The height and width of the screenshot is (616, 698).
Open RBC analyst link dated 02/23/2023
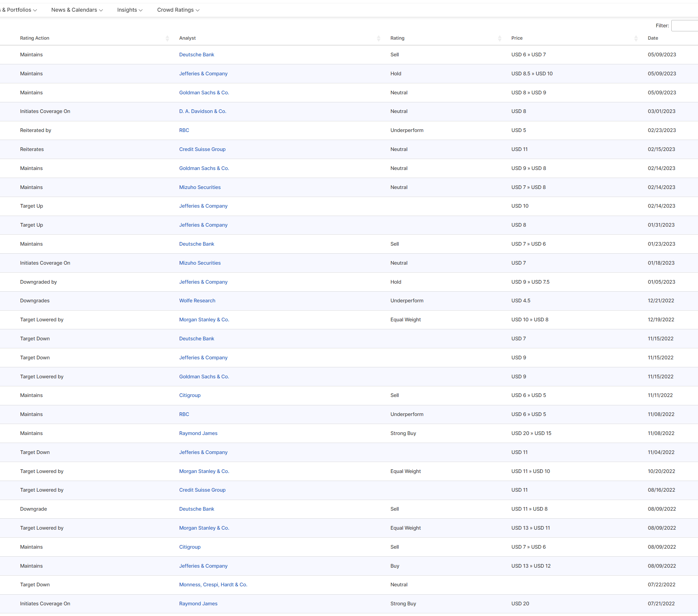click(x=184, y=131)
